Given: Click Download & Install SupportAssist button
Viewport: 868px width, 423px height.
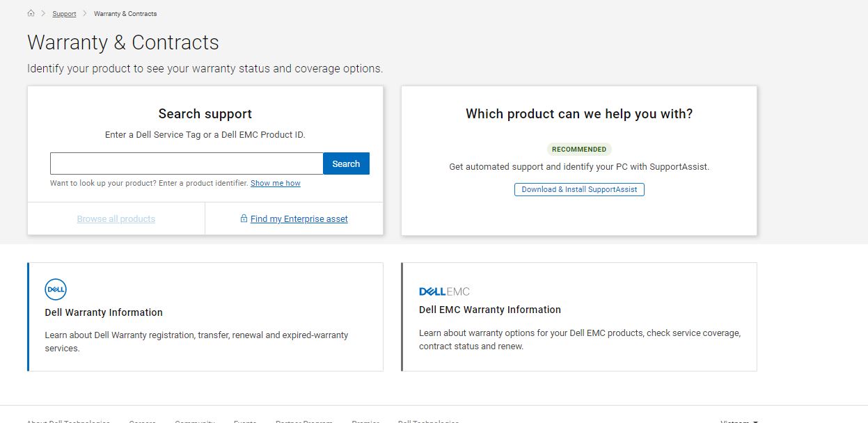Looking at the screenshot, I should coord(579,189).
